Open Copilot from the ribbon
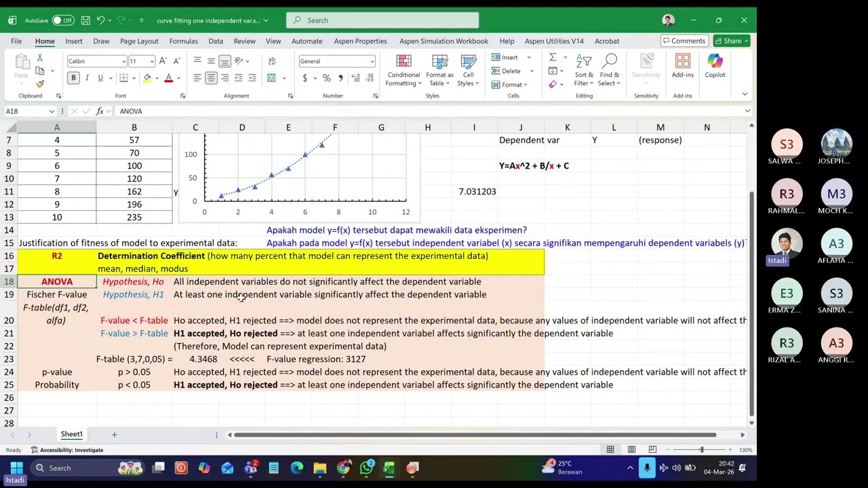This screenshot has width=868, height=488. click(x=715, y=66)
